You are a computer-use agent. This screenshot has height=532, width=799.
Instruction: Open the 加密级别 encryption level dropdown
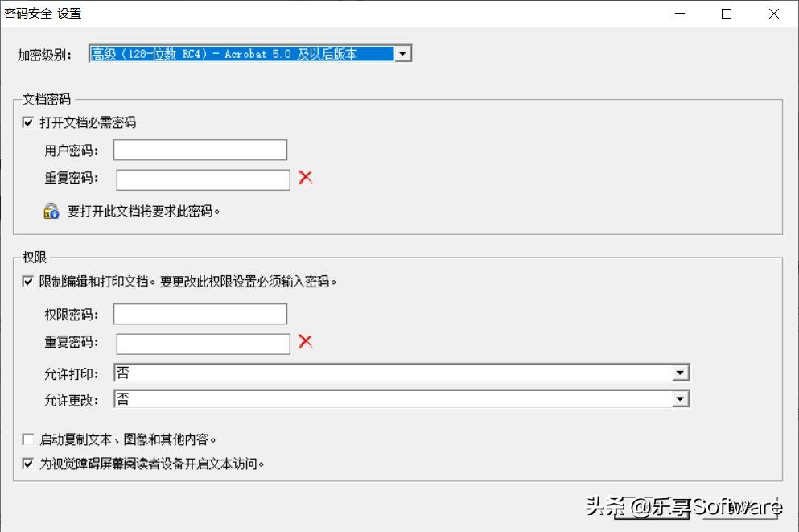click(250, 53)
